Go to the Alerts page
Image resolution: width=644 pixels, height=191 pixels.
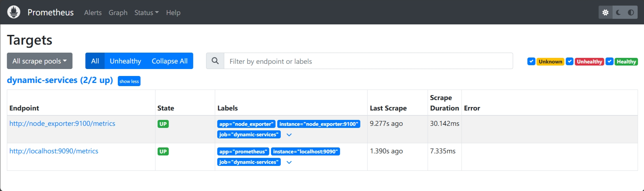coord(93,13)
